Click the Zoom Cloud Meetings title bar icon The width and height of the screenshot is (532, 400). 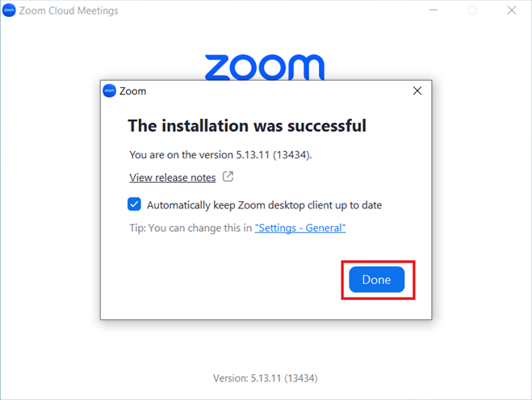[9, 11]
